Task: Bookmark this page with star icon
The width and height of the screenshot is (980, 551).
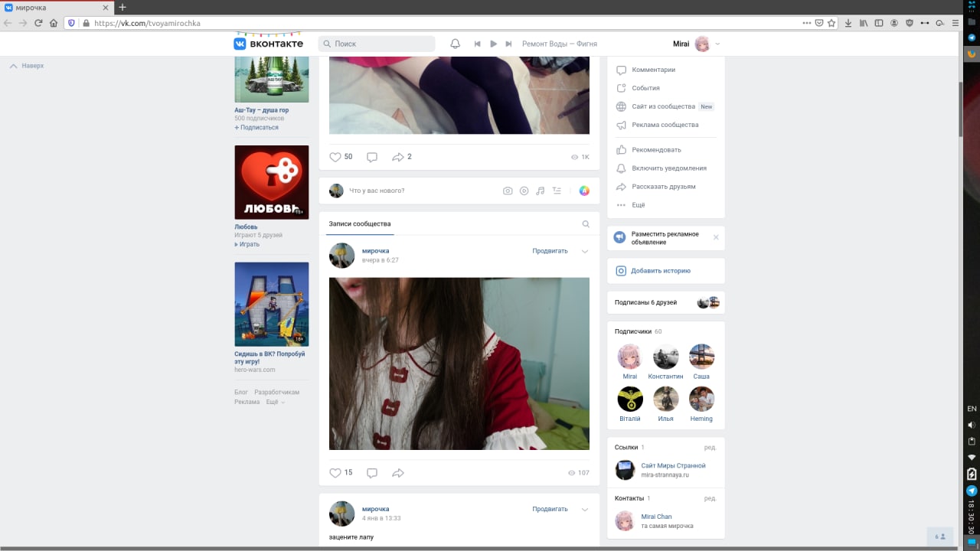Action: coord(831,23)
